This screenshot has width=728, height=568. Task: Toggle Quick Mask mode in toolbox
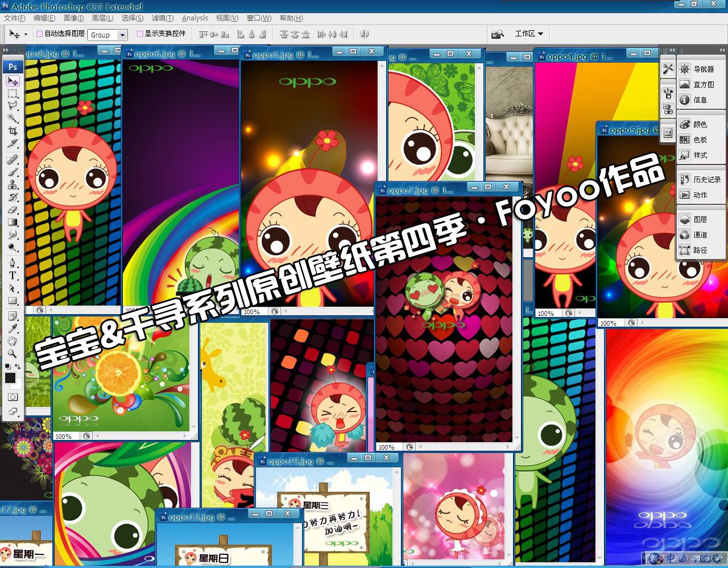pos(13,397)
